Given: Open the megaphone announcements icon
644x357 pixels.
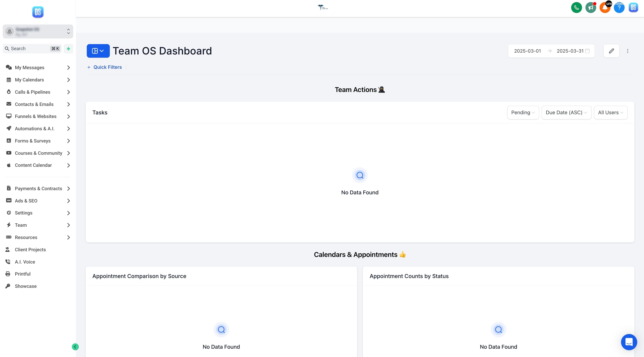Looking at the screenshot, I should [x=591, y=8].
